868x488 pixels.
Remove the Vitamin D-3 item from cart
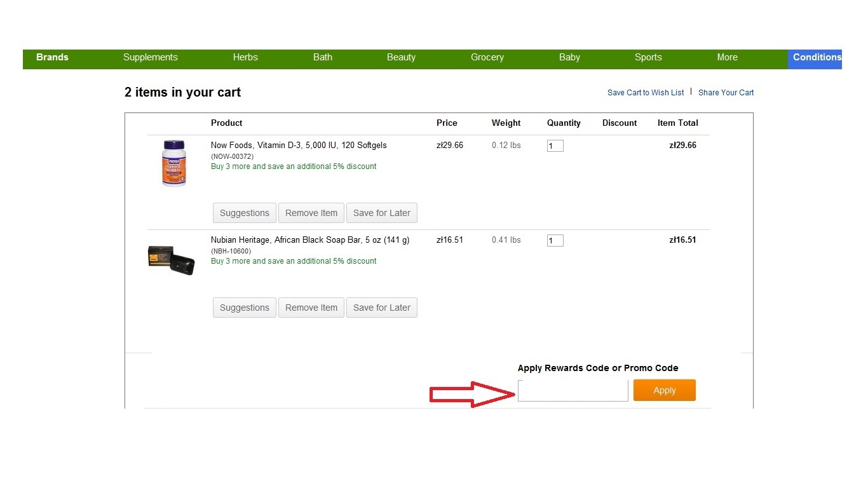pos(311,213)
